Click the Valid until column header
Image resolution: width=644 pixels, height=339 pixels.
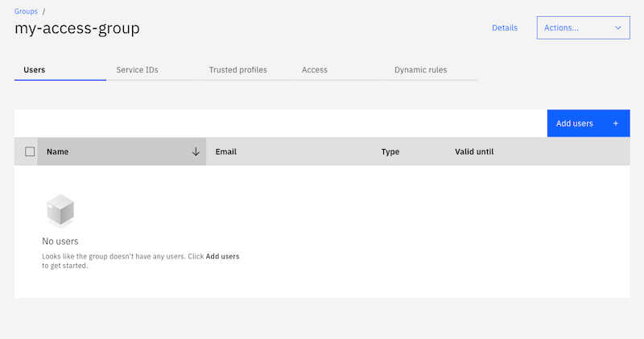click(x=474, y=151)
